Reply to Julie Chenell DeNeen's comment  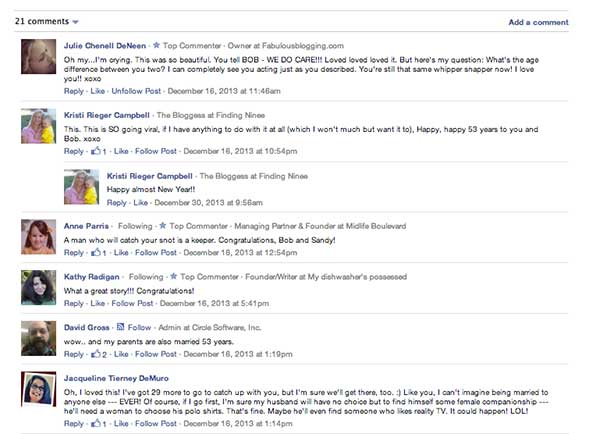[x=73, y=91]
